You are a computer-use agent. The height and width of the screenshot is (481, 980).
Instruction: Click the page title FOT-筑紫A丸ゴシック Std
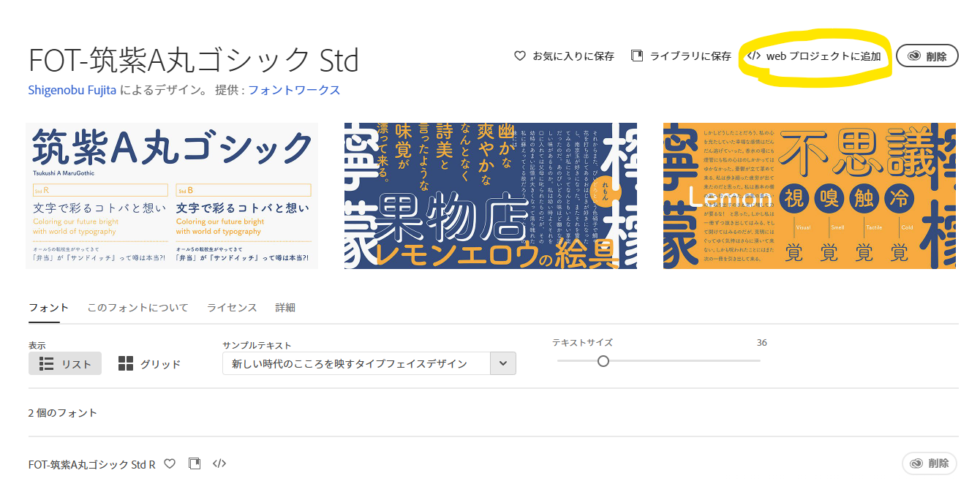tap(194, 60)
